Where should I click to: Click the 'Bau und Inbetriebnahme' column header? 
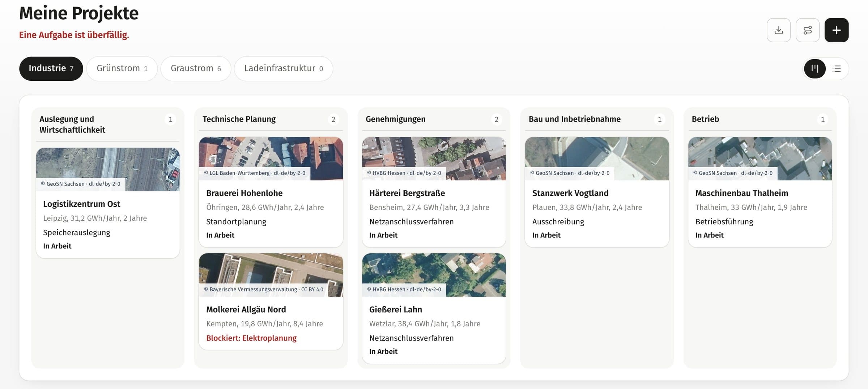pos(575,119)
